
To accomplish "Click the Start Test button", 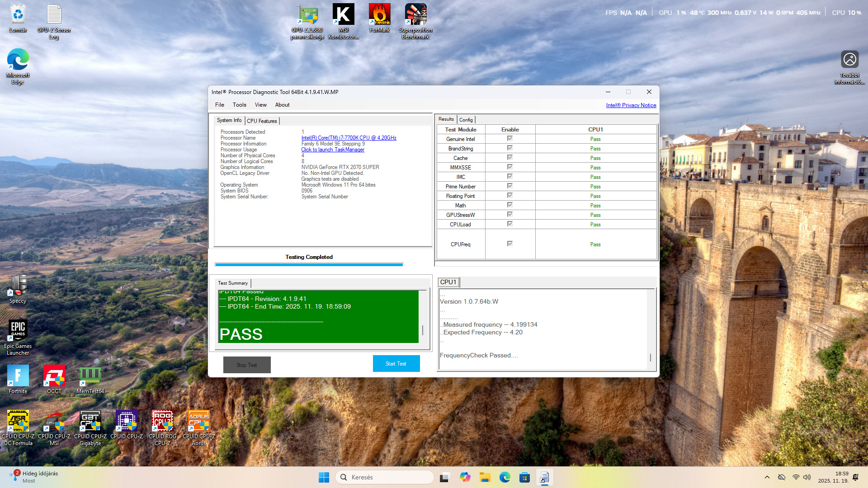I will point(396,364).
